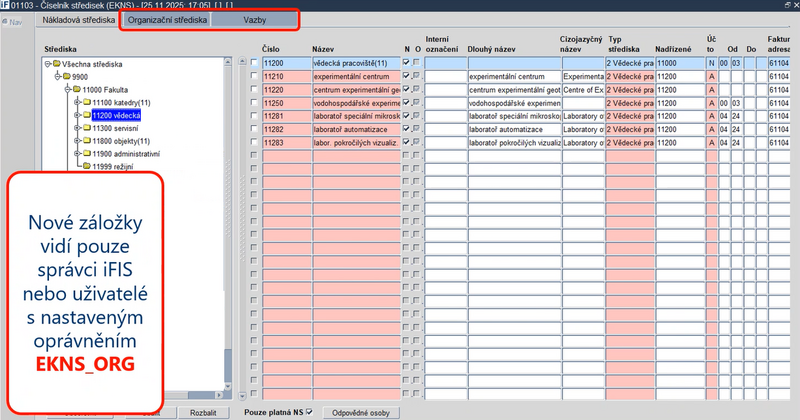Click the folder icon of 11999 režijní
Viewport: 800px width, 420px height.
(85, 167)
